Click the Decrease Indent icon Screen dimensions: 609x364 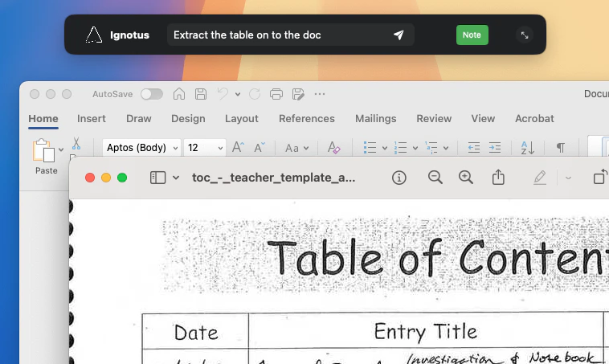[474, 148]
